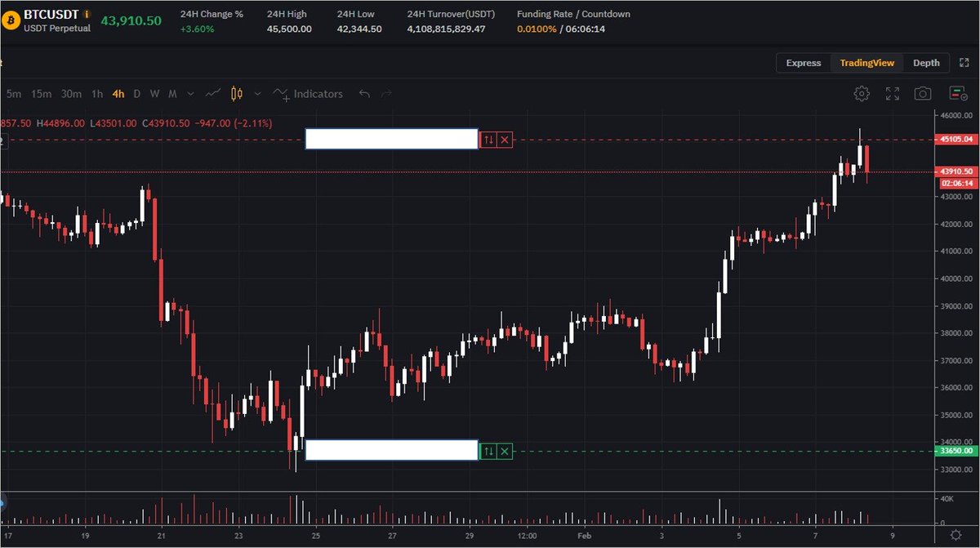Click the 24H Low 42,344.50 value
This screenshot has width=980, height=548.
pyautogui.click(x=359, y=29)
